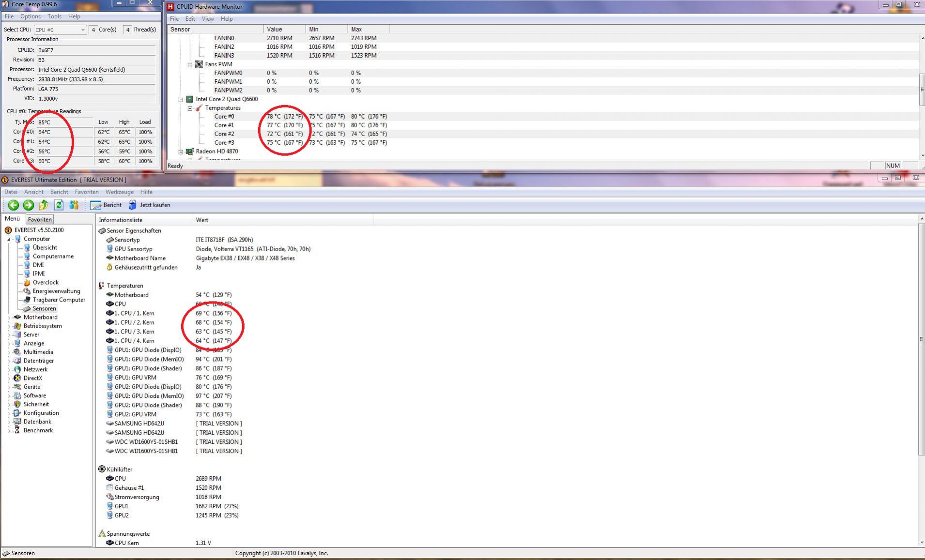Click the Max column header in HWMonitor
Image resolution: width=925 pixels, height=560 pixels.
click(369, 30)
